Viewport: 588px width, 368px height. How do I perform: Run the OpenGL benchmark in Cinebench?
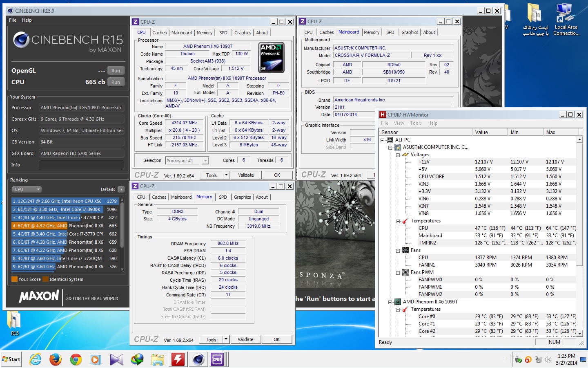(x=116, y=71)
